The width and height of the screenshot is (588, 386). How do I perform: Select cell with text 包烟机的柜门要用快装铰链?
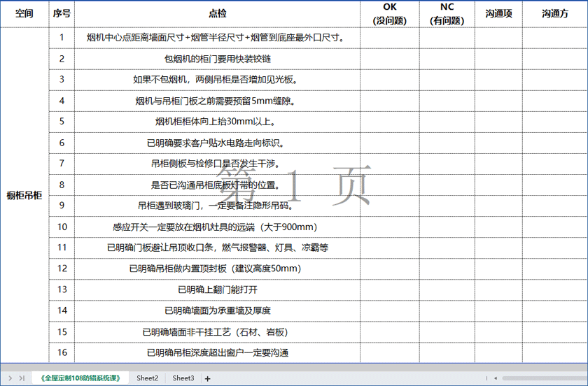coord(217,59)
